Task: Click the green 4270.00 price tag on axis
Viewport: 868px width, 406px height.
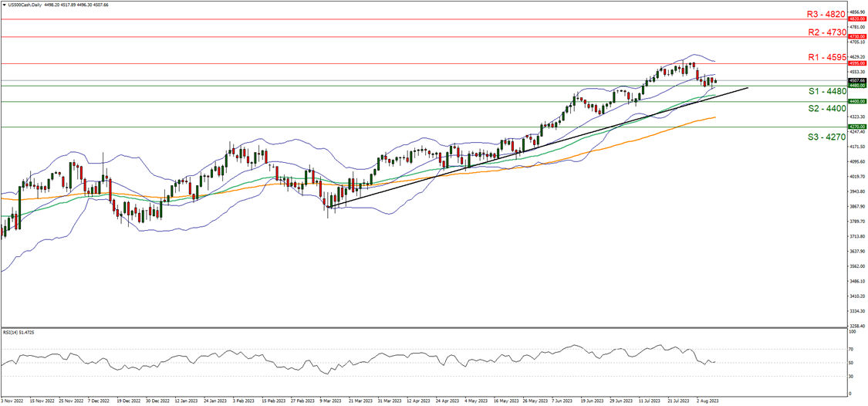Action: pos(856,127)
